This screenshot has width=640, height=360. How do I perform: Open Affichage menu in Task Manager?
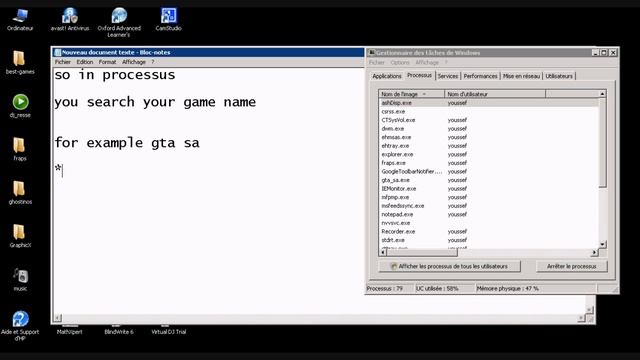tap(427, 62)
